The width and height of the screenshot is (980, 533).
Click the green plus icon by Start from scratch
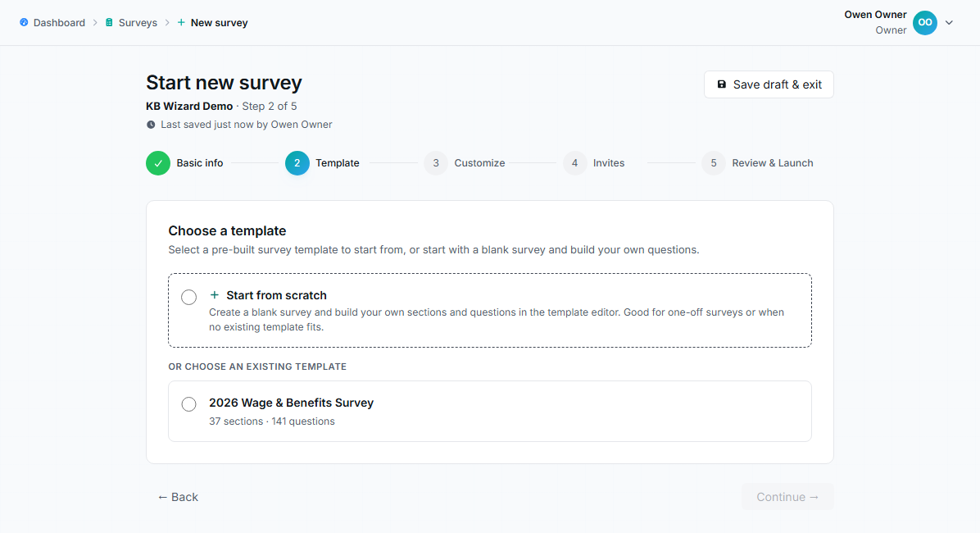click(215, 294)
